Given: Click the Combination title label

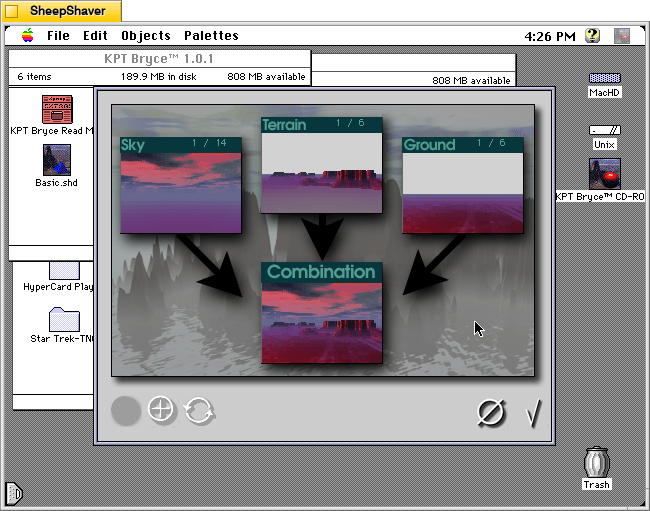Looking at the screenshot, I should click(x=321, y=272).
